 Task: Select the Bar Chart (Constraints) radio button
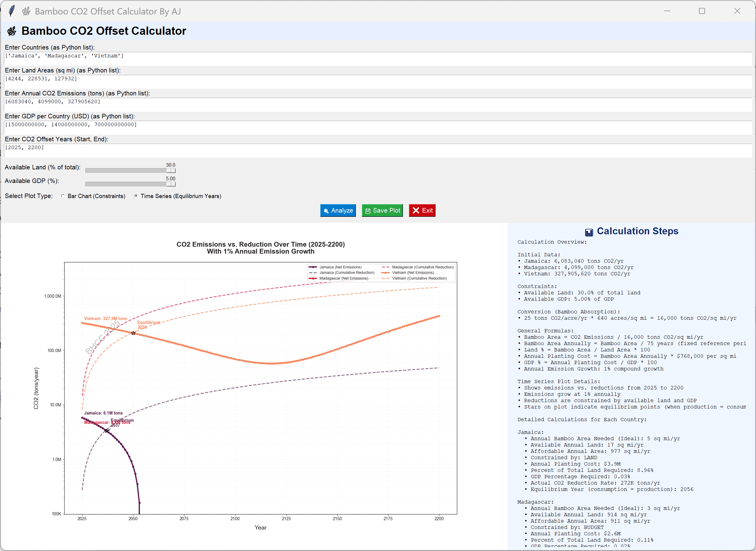pos(63,196)
